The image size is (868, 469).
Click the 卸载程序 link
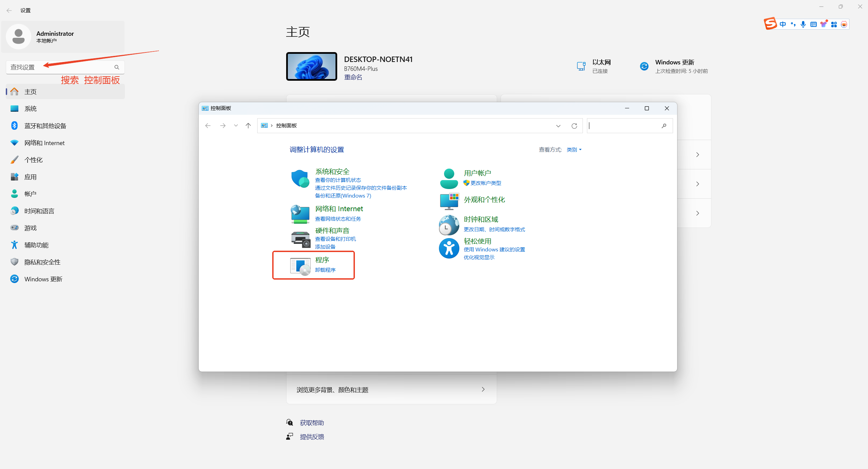325,270
